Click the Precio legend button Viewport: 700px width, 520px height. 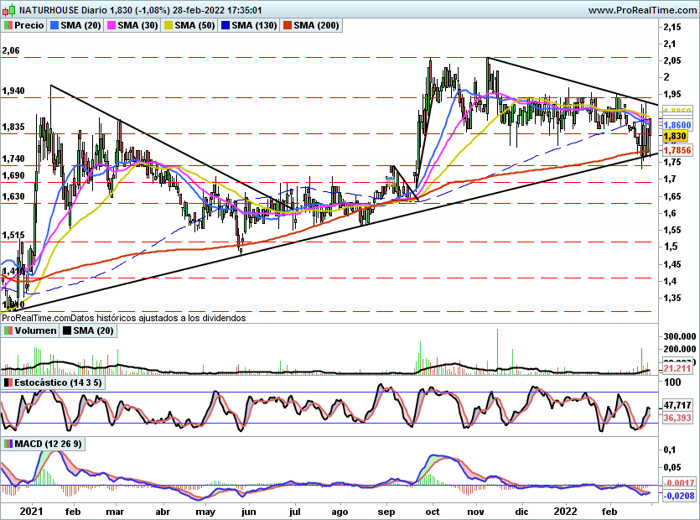pos(24,25)
